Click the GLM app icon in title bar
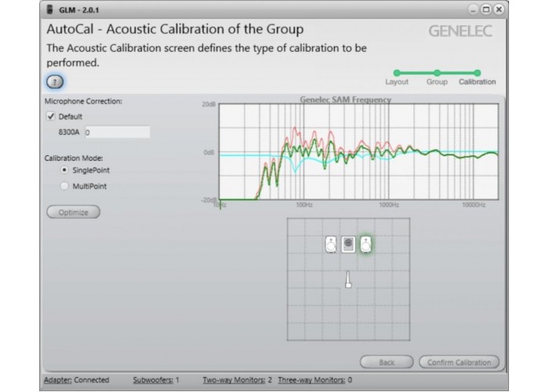This screenshot has height=392, width=549. pyautogui.click(x=50, y=9)
